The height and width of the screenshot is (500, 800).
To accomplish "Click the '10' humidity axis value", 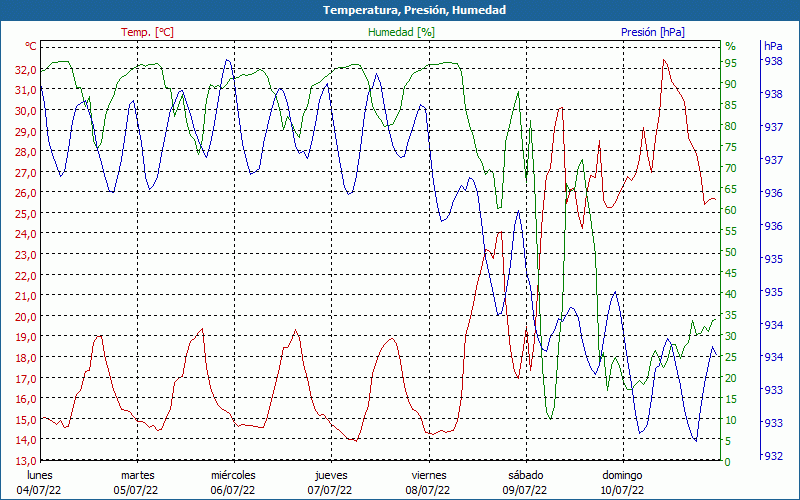I will point(731,420).
